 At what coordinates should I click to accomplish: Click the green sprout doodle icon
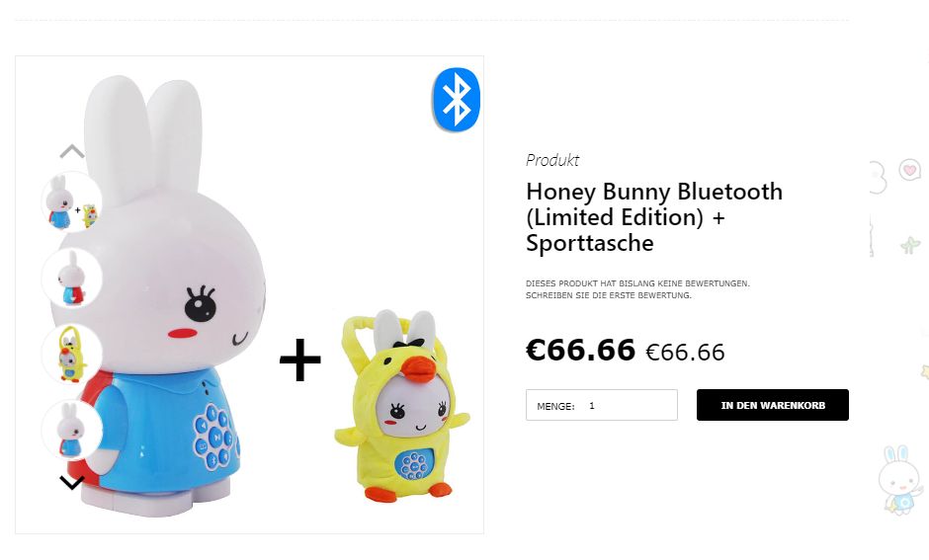point(910,245)
